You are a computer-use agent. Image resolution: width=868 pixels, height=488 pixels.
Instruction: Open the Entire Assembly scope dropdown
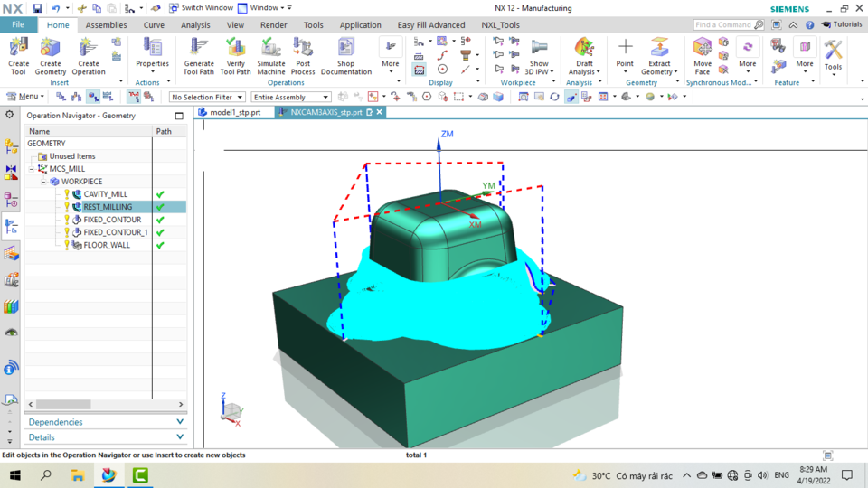(x=291, y=97)
